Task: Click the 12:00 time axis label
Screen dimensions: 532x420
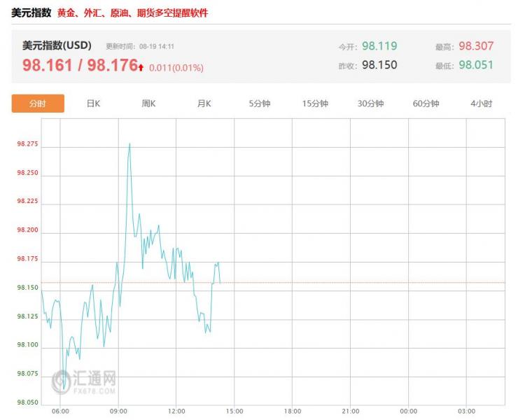Action: point(176,411)
